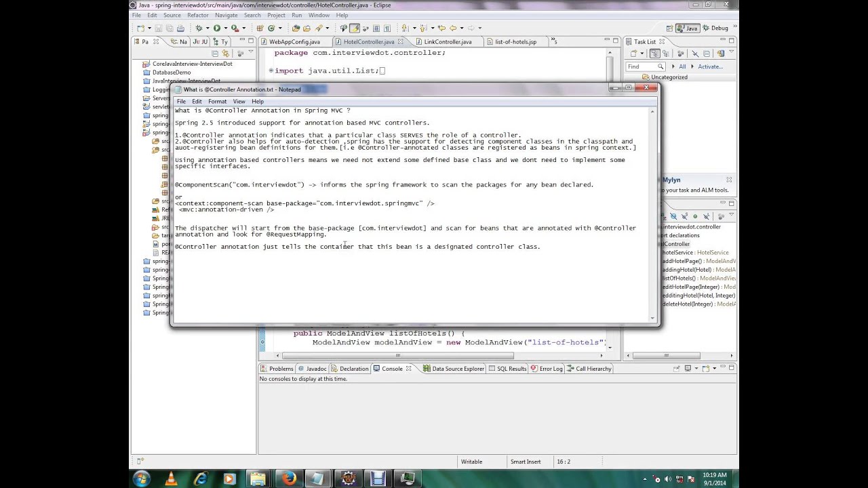Viewport: 868px width, 488px height.
Task: Click the New Java Package toolbar icon
Action: point(260,28)
